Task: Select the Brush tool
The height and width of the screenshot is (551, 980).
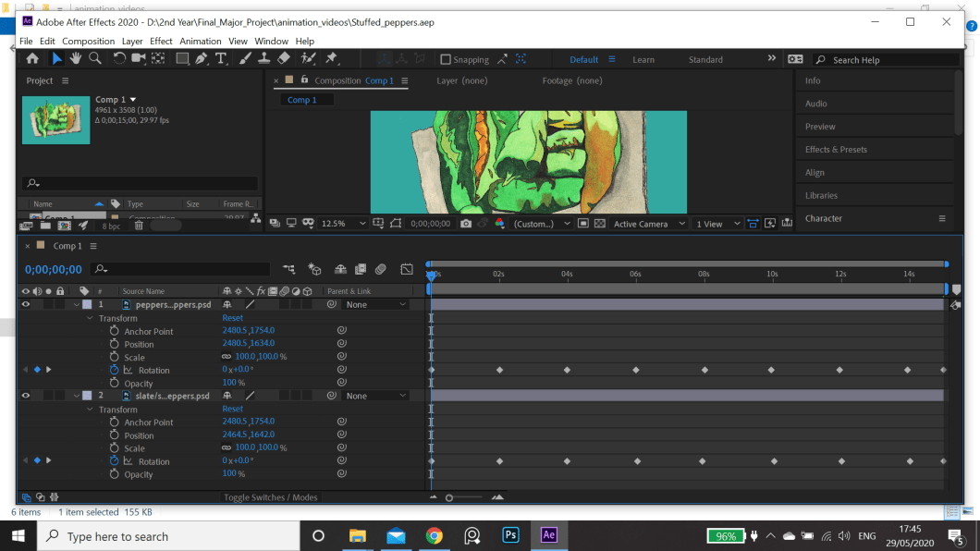Action: pos(245,59)
